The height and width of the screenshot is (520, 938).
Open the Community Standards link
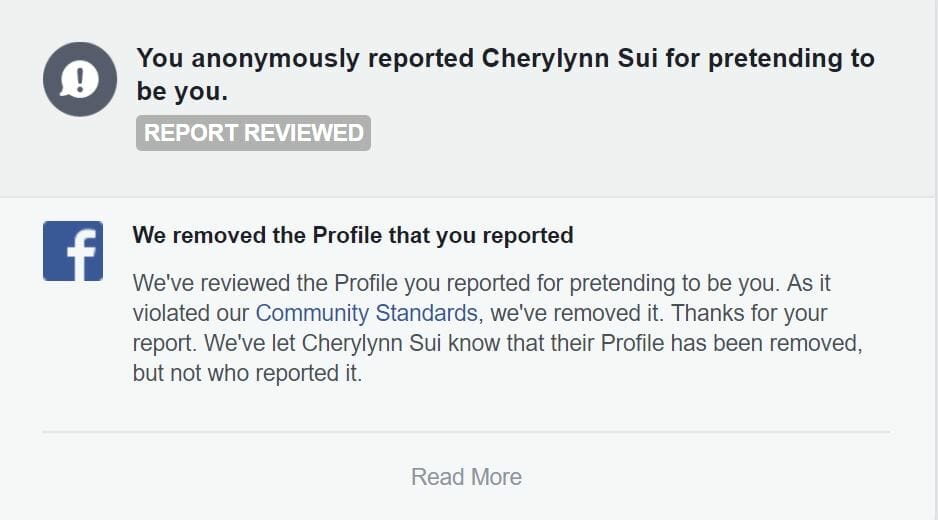click(x=366, y=313)
